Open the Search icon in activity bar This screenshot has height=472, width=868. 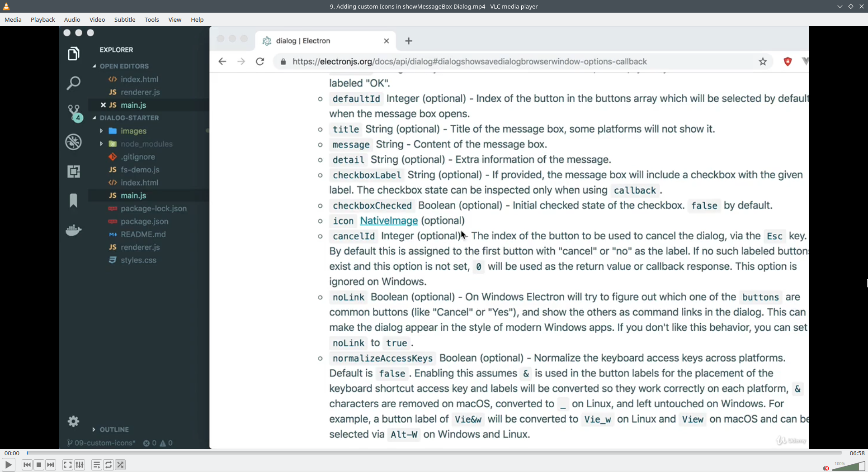point(73,83)
